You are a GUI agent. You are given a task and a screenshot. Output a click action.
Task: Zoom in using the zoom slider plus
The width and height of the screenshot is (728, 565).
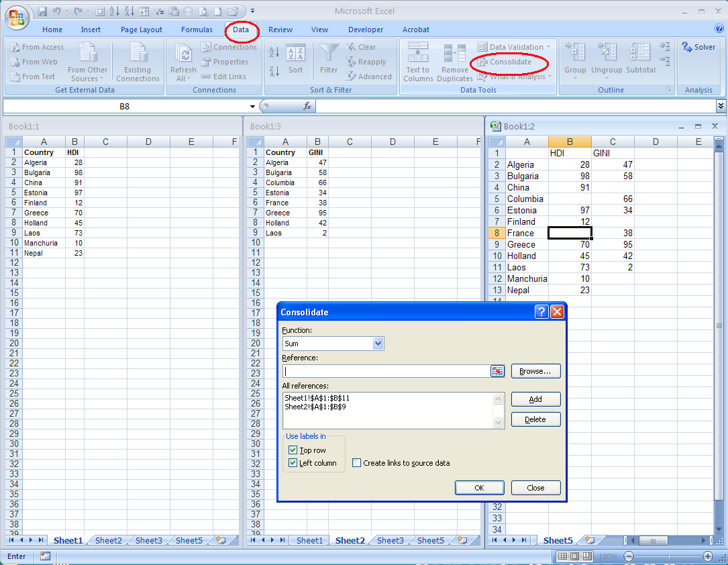coord(708,556)
